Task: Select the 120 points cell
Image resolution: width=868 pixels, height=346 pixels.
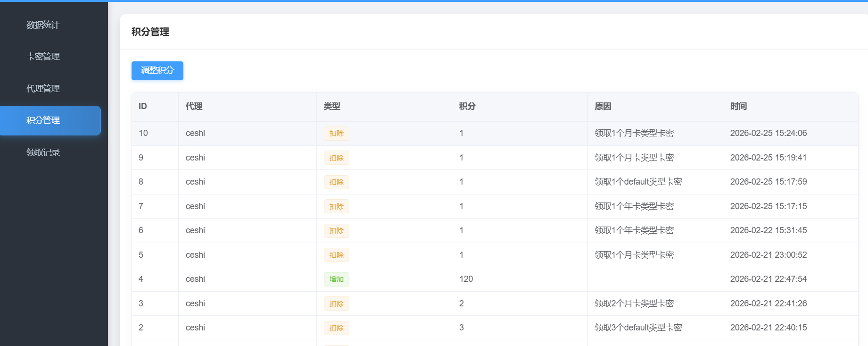Action: tap(466, 279)
